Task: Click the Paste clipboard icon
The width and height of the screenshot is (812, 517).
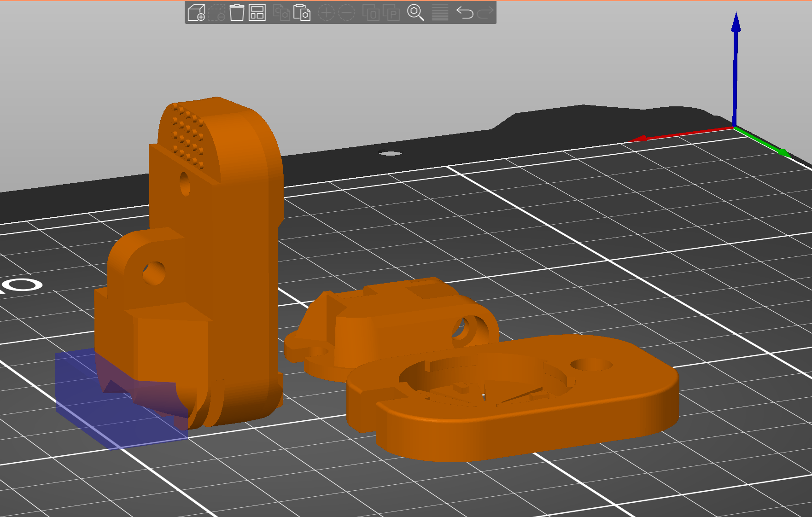Action: [302, 12]
